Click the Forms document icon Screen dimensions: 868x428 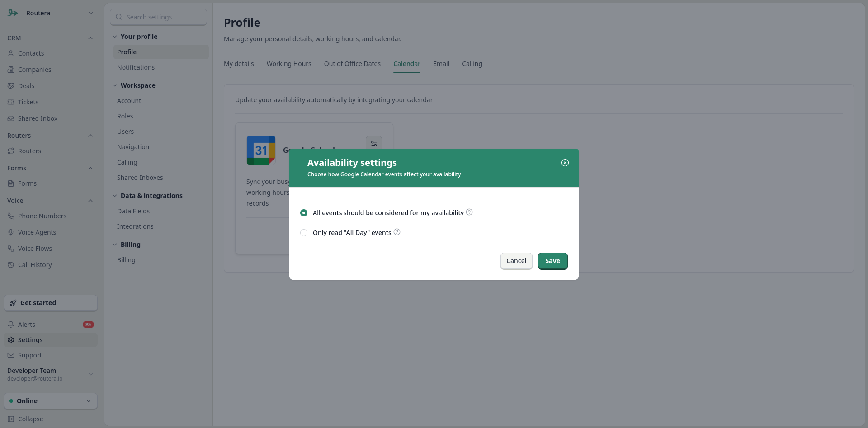pos(11,183)
